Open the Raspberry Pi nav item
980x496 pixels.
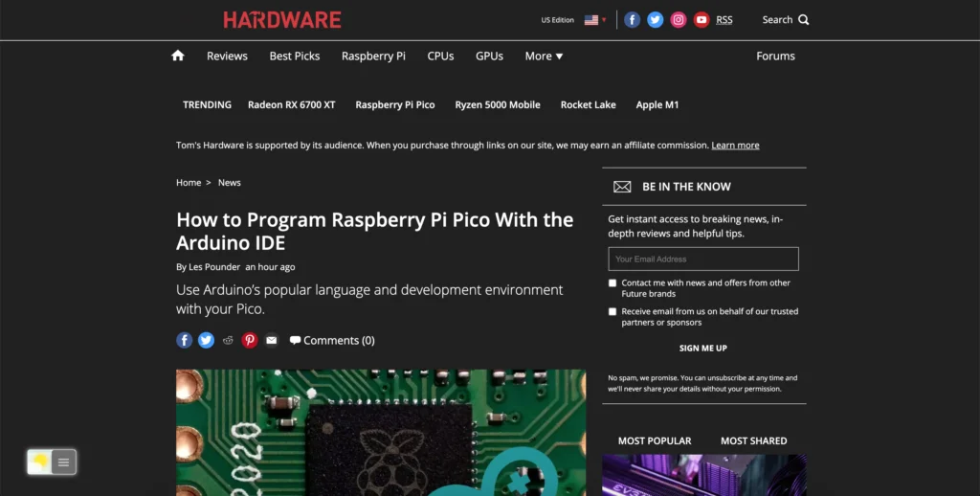(x=373, y=56)
